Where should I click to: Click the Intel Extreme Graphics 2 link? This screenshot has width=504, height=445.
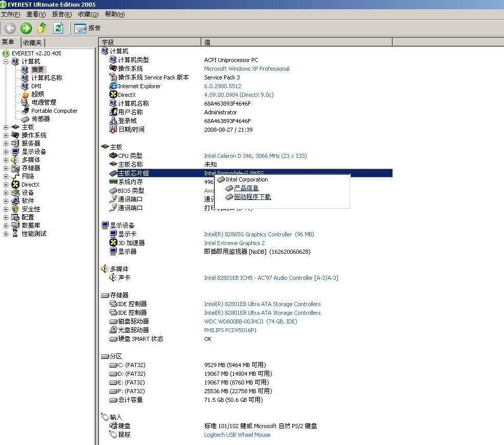coord(234,243)
